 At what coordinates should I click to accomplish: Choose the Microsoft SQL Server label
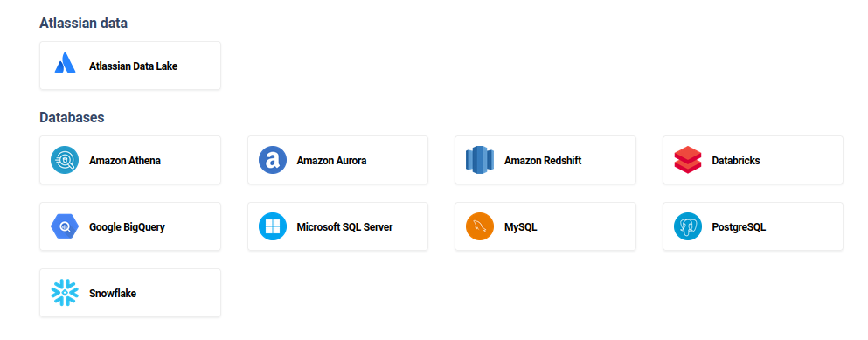click(345, 227)
